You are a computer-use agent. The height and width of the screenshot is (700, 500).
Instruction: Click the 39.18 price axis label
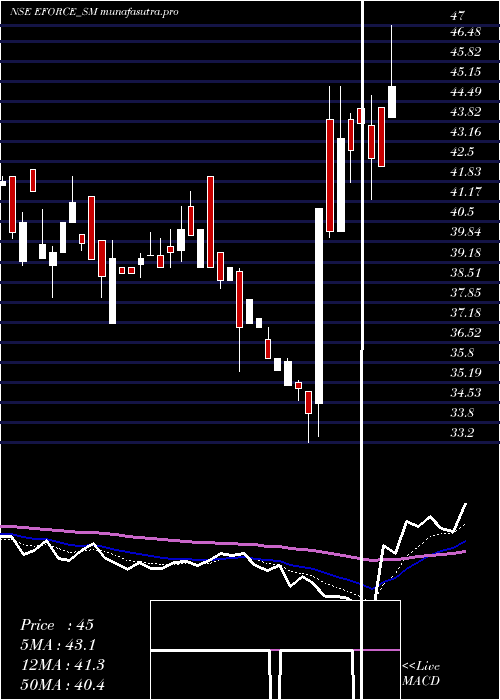coord(466,253)
